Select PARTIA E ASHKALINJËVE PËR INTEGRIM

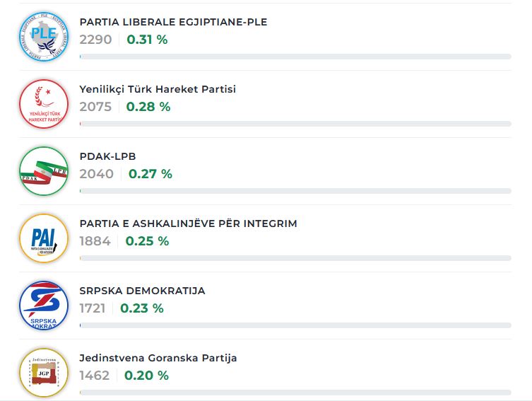(188, 223)
